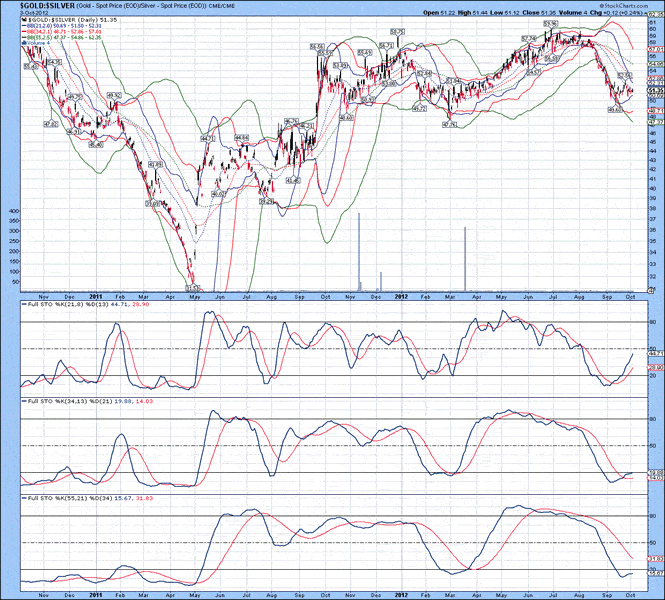This screenshot has height=600, width=665.
Task: Click the 31.53 price low label
Action: pyautogui.click(x=193, y=287)
